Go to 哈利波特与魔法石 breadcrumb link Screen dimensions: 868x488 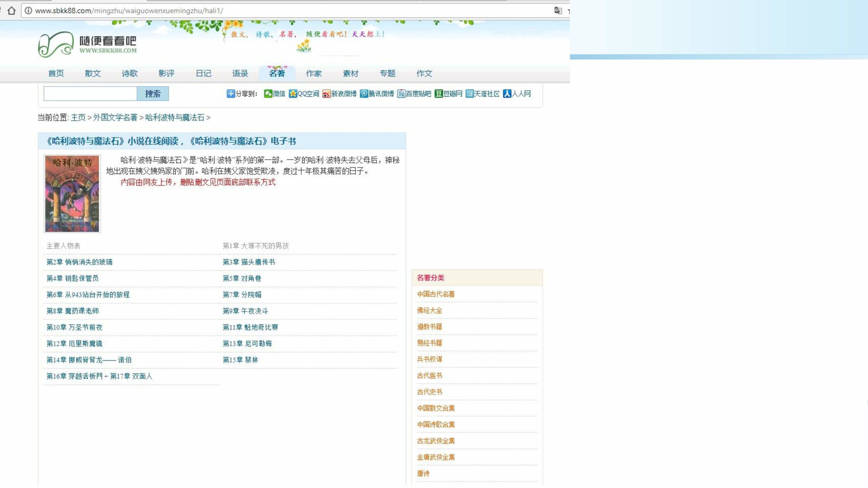click(175, 117)
